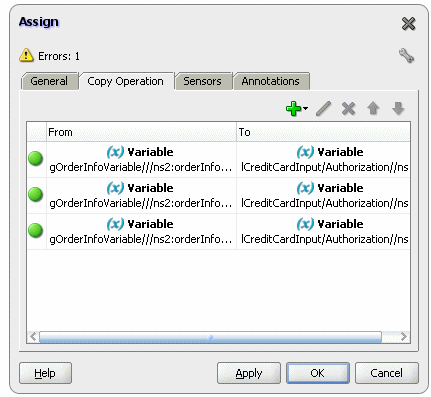Click the X delete icon in the toolbar
The image size is (431, 397).
pos(348,109)
